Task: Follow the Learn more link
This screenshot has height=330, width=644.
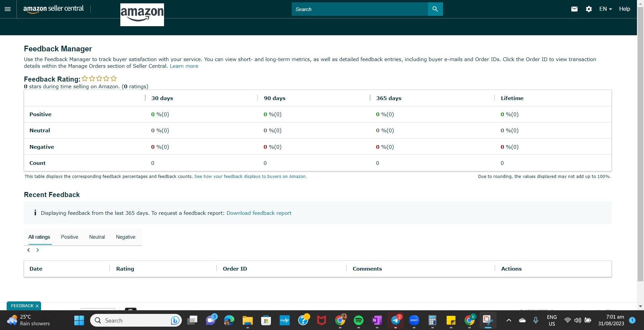Action: coord(184,66)
